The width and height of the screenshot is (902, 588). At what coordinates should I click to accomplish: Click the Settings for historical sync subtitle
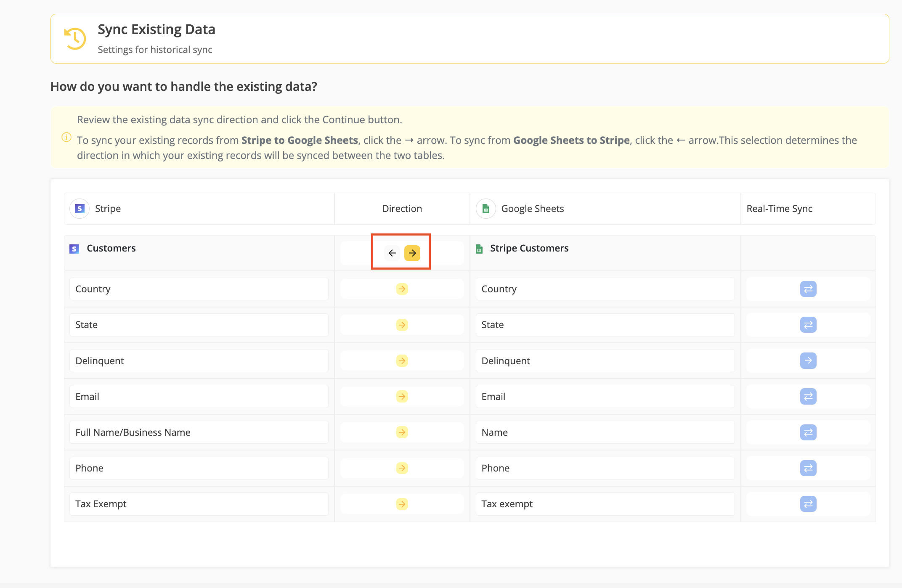(155, 50)
